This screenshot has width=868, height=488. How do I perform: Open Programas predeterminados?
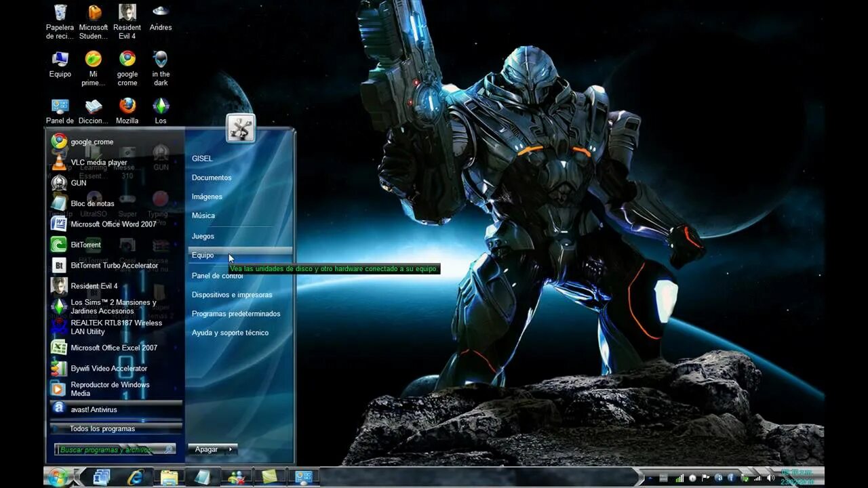pyautogui.click(x=240, y=314)
